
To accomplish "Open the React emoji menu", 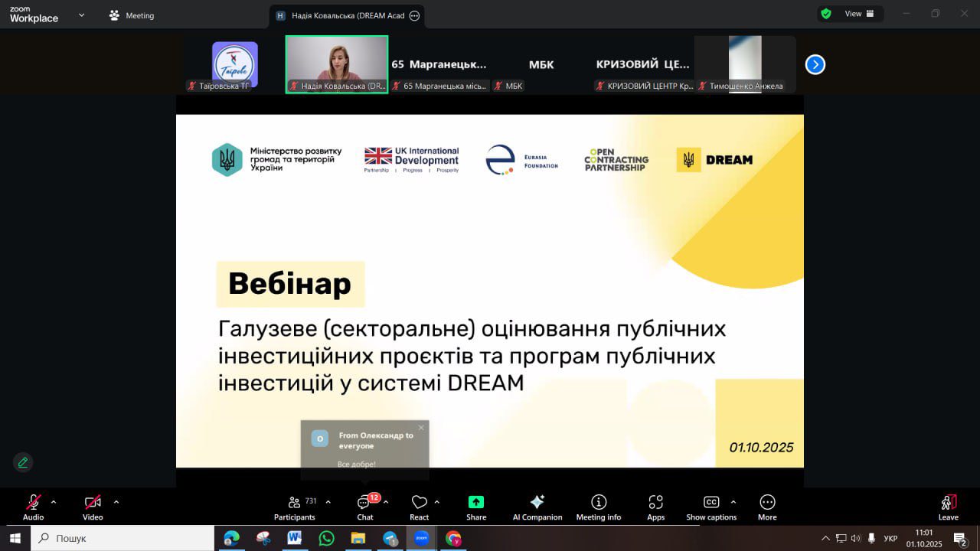I will point(419,507).
